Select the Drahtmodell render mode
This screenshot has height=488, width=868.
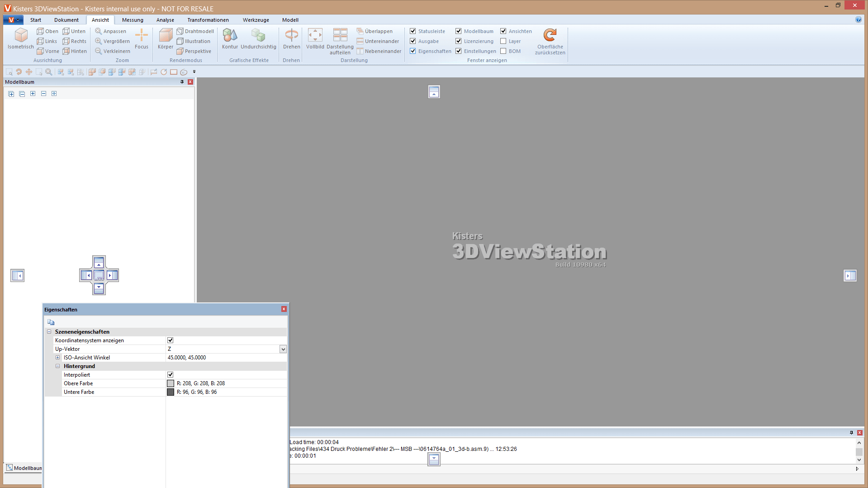pyautogui.click(x=195, y=31)
